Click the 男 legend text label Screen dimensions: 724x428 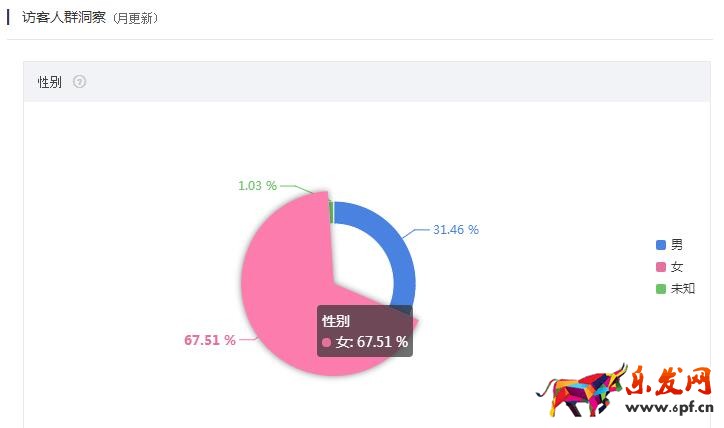[677, 245]
